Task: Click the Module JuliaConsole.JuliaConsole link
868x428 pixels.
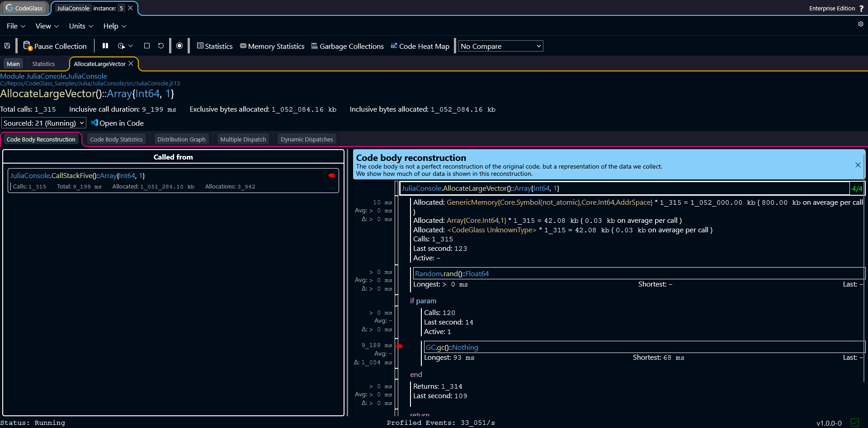Action: point(54,76)
